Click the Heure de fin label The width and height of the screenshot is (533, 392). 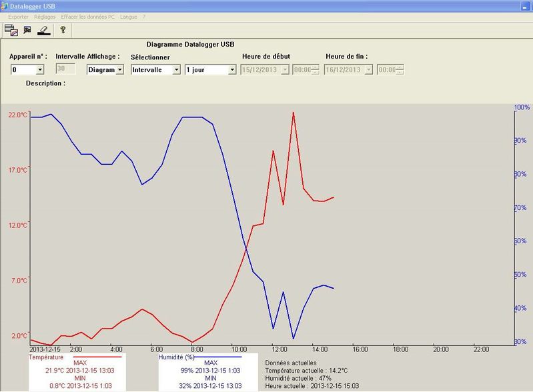pyautogui.click(x=347, y=57)
